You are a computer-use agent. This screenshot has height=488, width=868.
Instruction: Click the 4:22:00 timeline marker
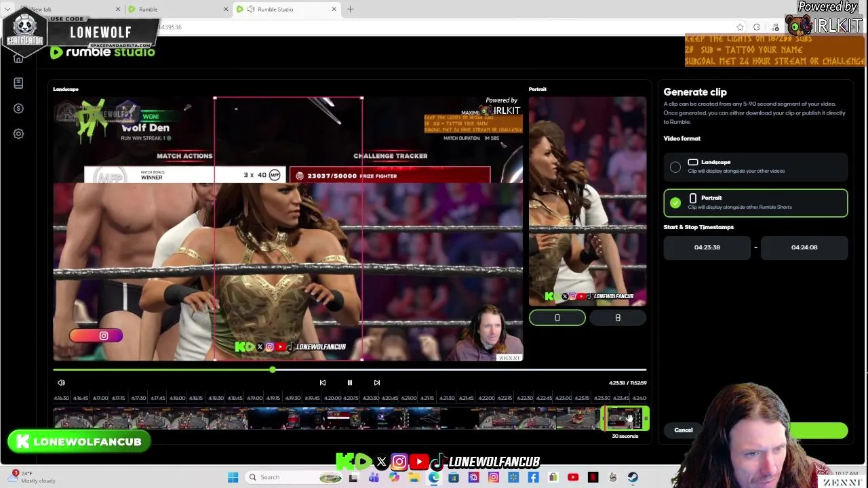[x=486, y=399]
